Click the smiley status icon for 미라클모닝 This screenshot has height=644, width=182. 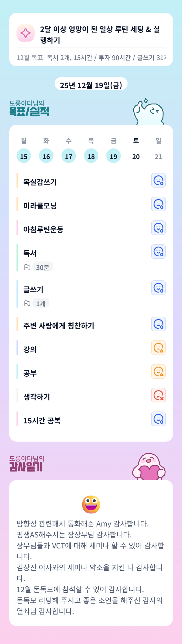pos(158,204)
